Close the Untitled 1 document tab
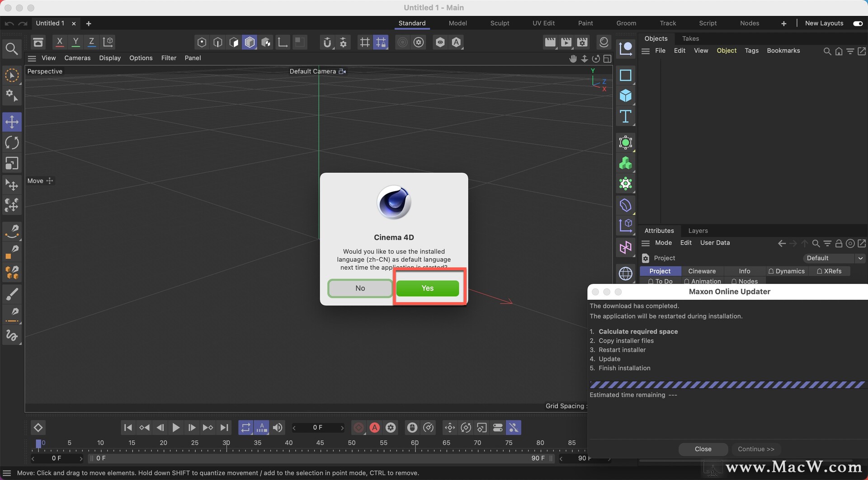The image size is (868, 480). [74, 24]
